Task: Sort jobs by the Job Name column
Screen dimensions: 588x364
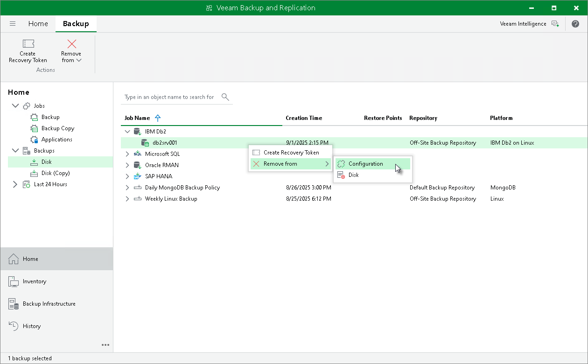Action: coord(137,118)
